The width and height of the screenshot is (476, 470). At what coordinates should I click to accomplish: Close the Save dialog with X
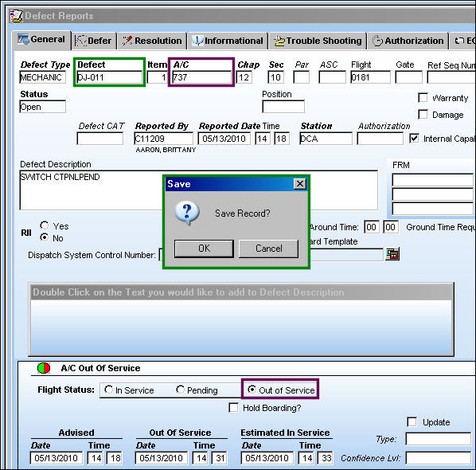pos(300,183)
